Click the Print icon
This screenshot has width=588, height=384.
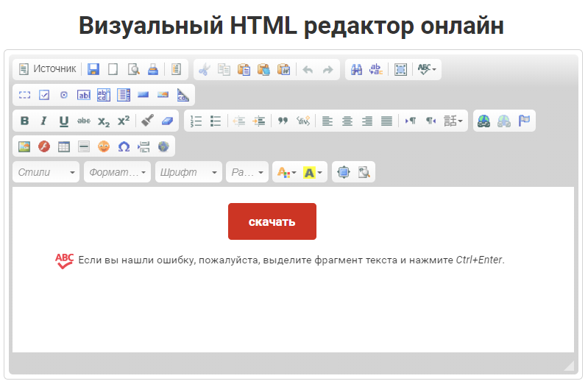153,69
